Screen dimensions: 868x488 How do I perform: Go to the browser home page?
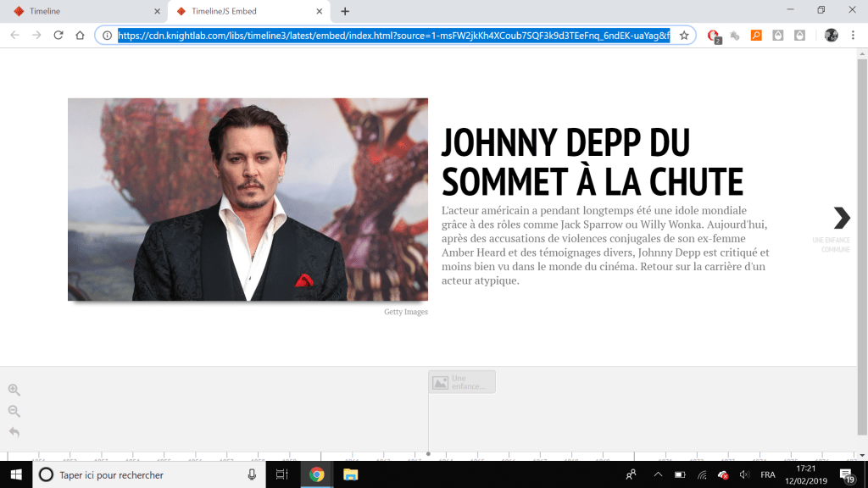tap(80, 36)
